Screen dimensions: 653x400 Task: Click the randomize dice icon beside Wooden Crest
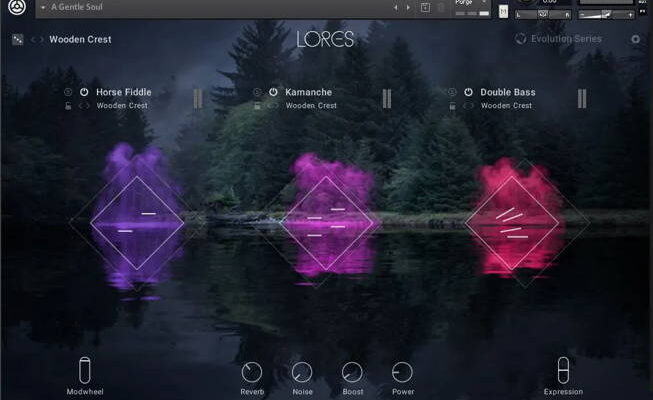tap(17, 40)
